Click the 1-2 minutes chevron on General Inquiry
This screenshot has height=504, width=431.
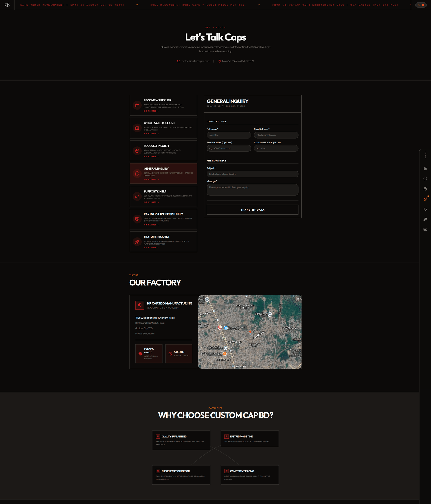[158, 179]
